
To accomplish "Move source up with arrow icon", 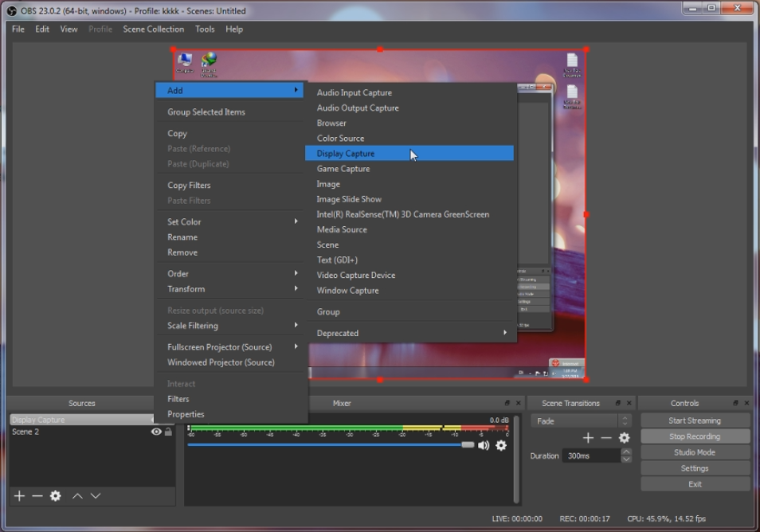I will pos(77,495).
